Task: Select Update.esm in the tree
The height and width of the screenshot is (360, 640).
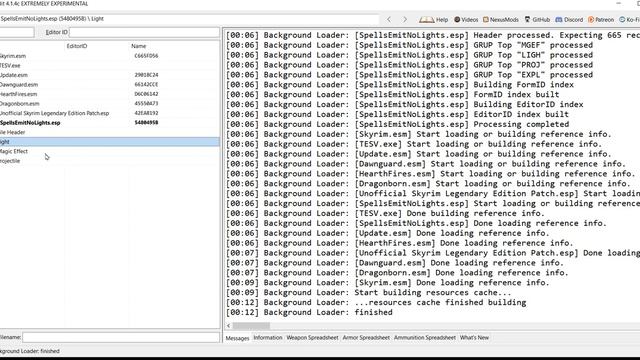Action: tap(14, 75)
